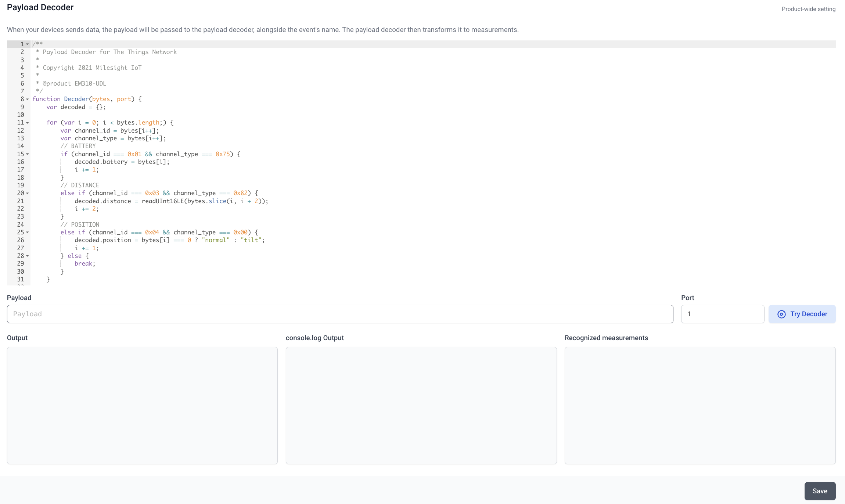Collapse the comment block fold at line 1
This screenshot has width=845, height=504.
pyautogui.click(x=28, y=44)
